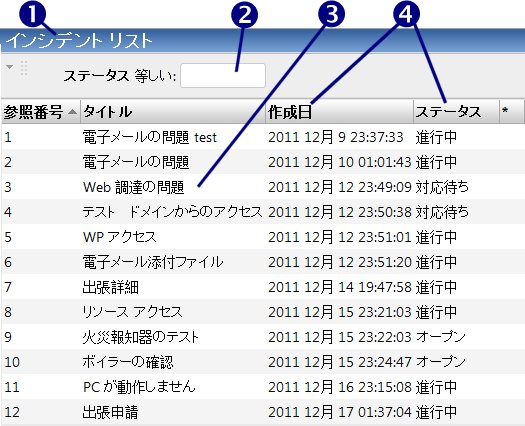
Task: Click the toolbar collapse arrow icon
Action: pyautogui.click(x=10, y=67)
